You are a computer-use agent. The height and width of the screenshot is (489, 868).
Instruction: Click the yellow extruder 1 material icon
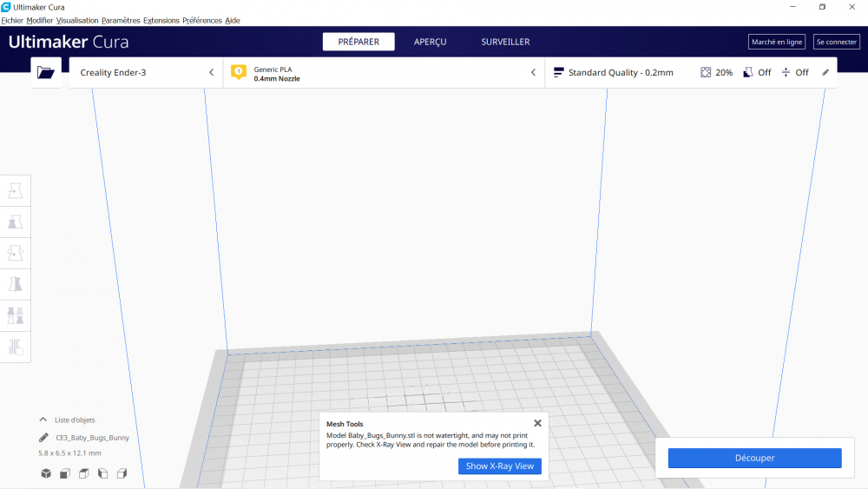click(239, 72)
